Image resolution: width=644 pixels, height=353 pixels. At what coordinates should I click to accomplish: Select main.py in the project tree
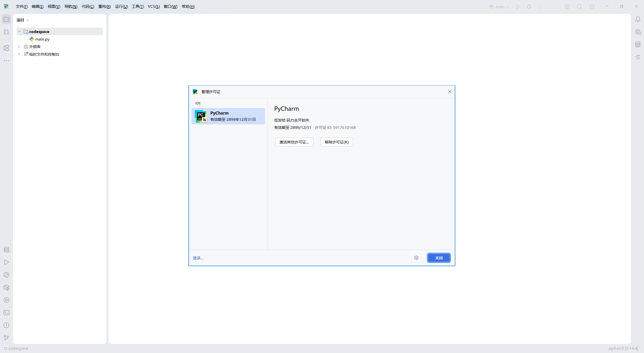(42, 39)
